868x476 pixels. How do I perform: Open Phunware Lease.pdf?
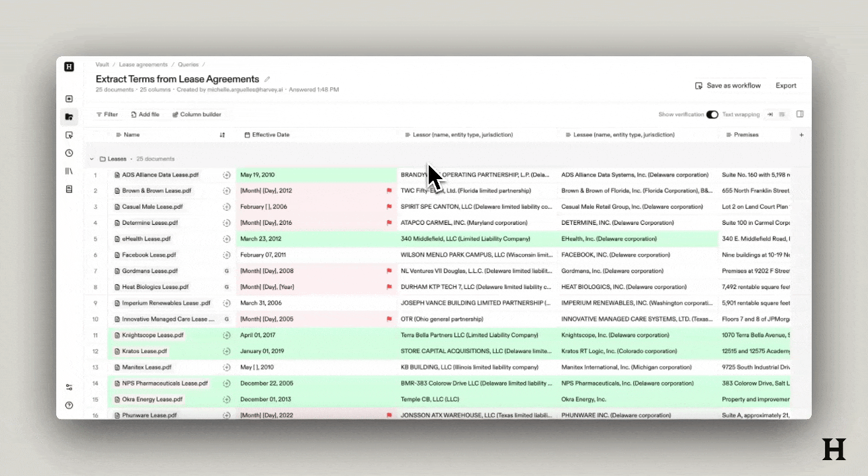[150, 416]
